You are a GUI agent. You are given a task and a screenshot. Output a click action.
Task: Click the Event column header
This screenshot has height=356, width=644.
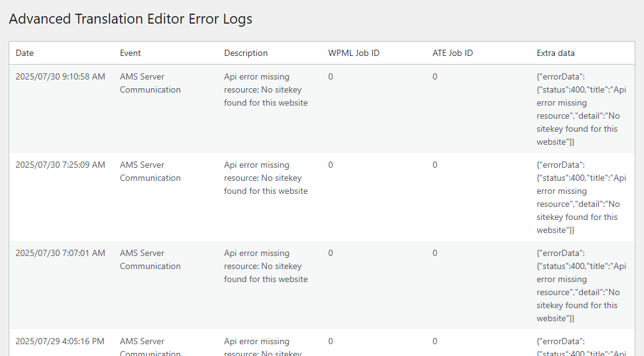pyautogui.click(x=130, y=53)
